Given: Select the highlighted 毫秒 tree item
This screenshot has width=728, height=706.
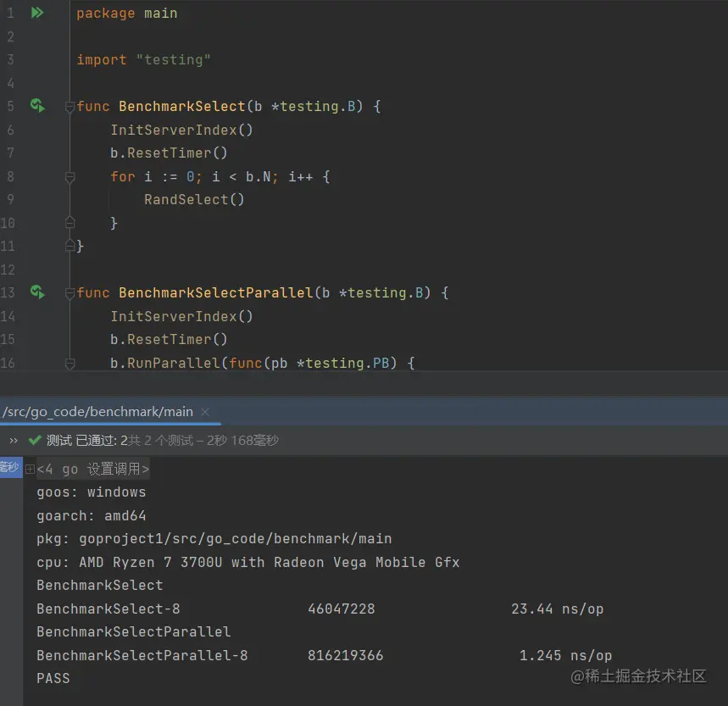Looking at the screenshot, I should click(x=10, y=466).
